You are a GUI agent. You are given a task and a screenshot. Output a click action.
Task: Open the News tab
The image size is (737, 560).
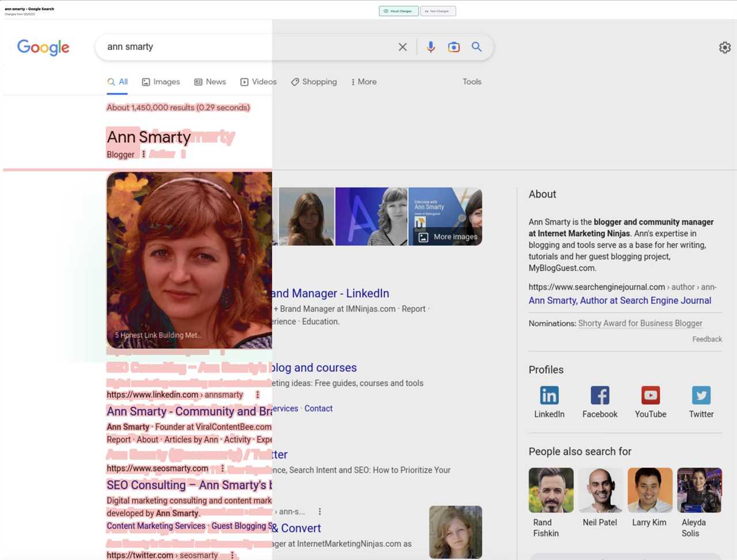point(210,82)
